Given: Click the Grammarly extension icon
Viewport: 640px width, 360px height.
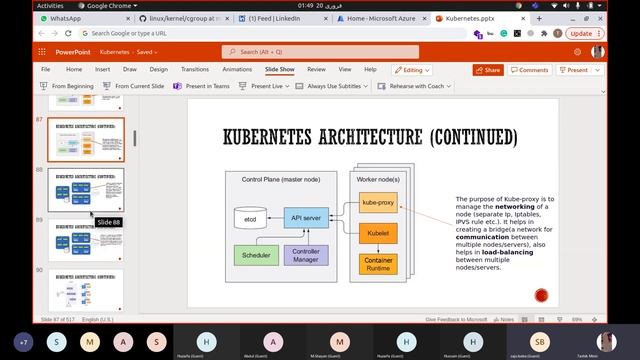Looking at the screenshot, I should coord(504,33).
